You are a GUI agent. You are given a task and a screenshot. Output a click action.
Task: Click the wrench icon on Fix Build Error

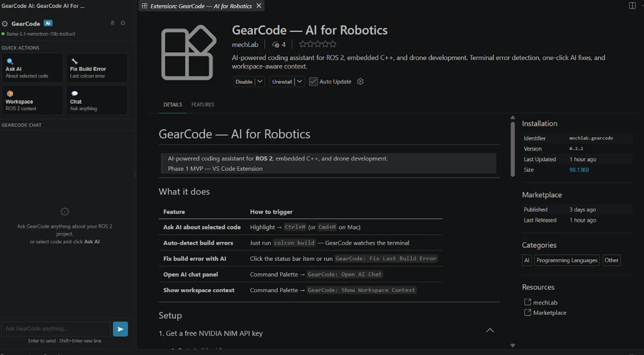click(74, 61)
